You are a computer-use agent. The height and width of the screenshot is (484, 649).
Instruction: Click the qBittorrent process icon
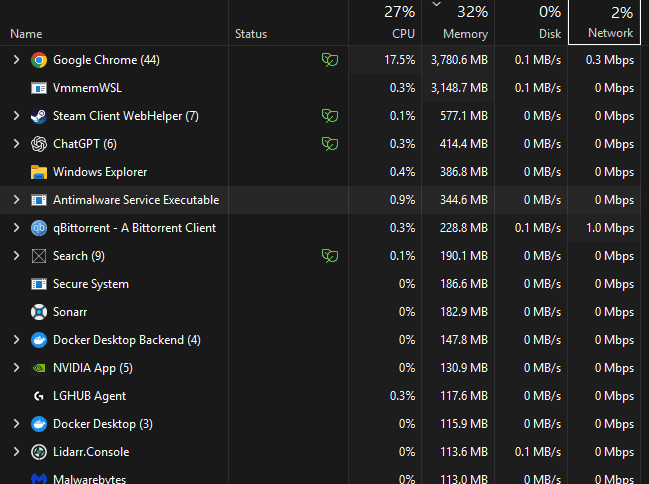(x=39, y=228)
